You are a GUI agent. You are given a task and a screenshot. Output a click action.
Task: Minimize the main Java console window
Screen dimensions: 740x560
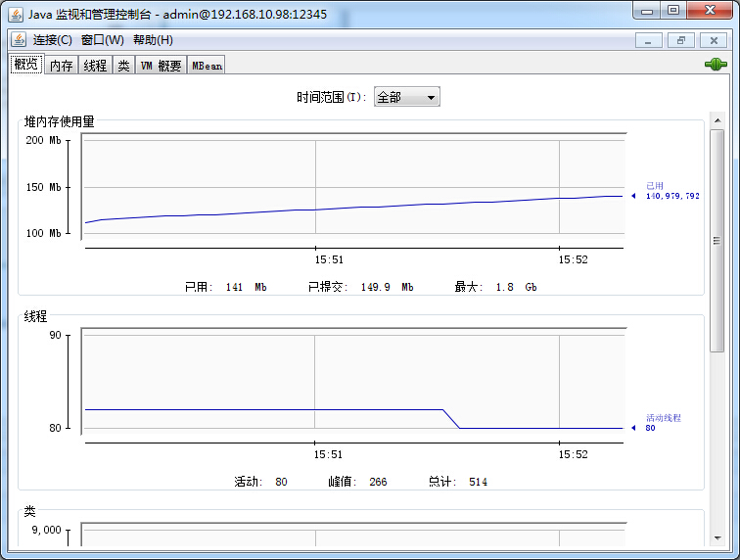tap(647, 11)
